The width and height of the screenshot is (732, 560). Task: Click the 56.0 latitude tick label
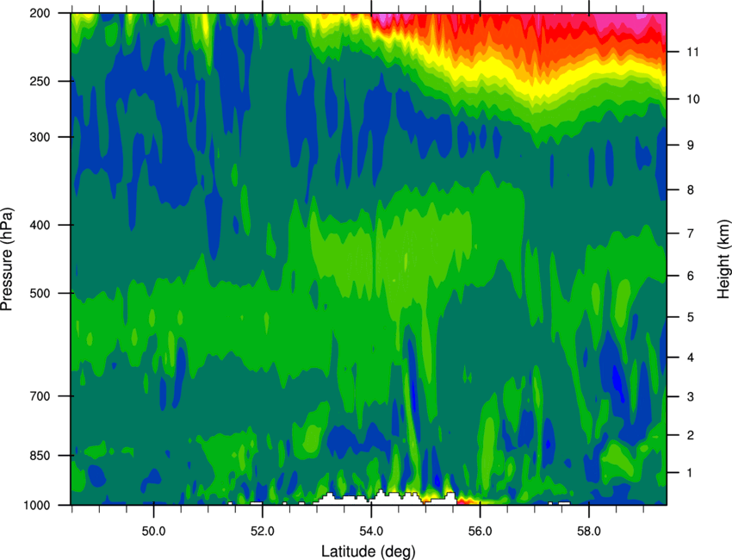tap(480, 531)
